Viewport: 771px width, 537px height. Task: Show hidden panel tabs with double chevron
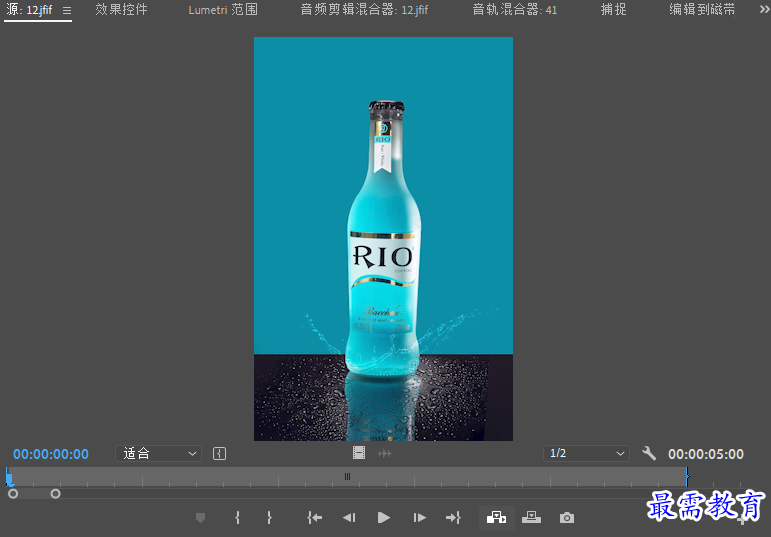point(764,9)
